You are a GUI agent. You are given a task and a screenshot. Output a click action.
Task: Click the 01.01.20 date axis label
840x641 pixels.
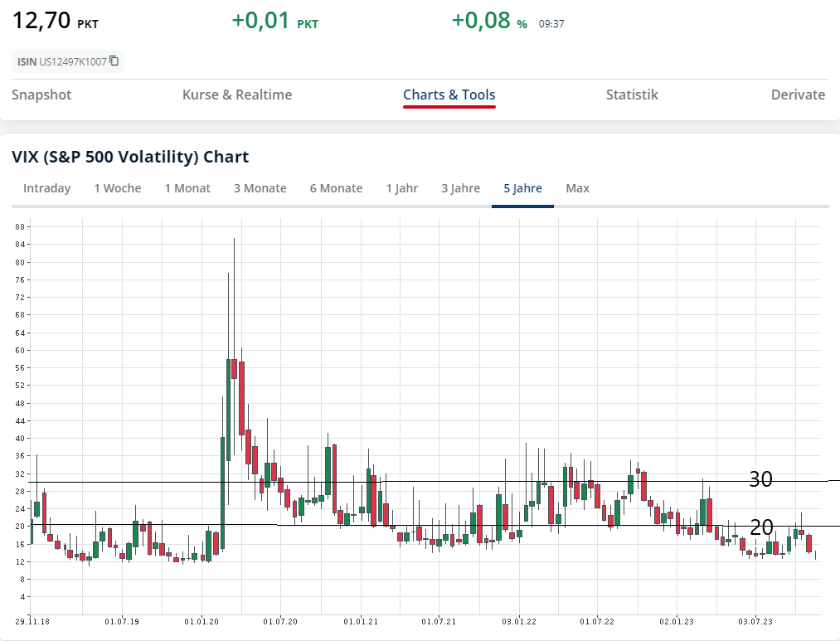click(202, 622)
